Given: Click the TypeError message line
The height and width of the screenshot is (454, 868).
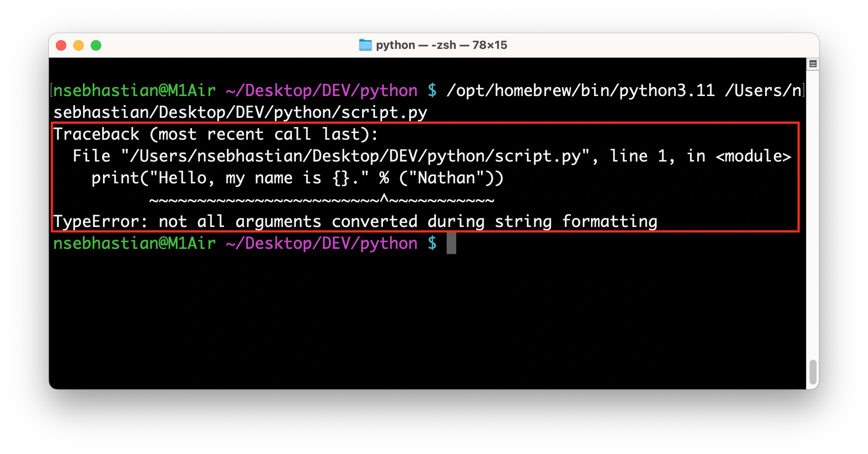Looking at the screenshot, I should (x=355, y=222).
